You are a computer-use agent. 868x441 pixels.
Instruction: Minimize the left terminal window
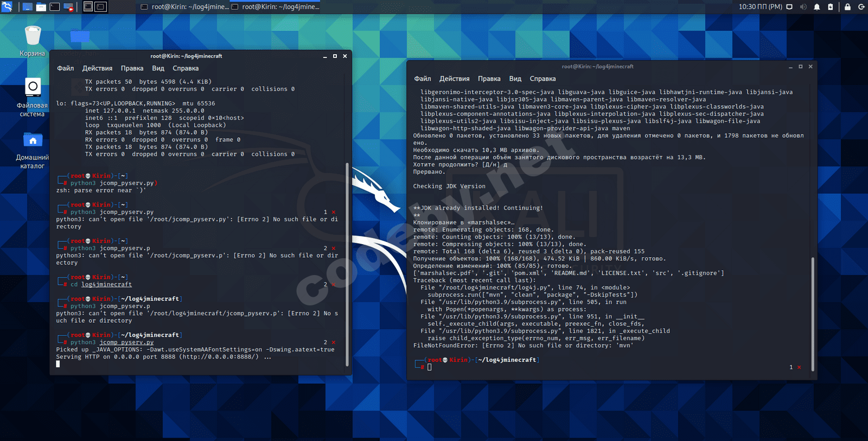325,56
